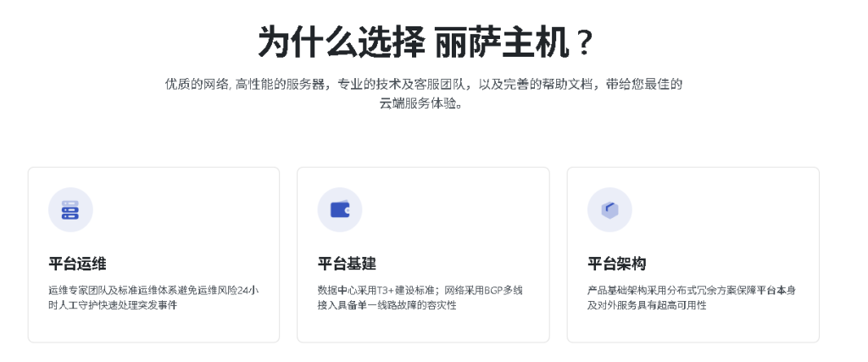Image resolution: width=868 pixels, height=362 pixels.
Task: Click the cube icon above 平台架构
Action: pyautogui.click(x=609, y=209)
